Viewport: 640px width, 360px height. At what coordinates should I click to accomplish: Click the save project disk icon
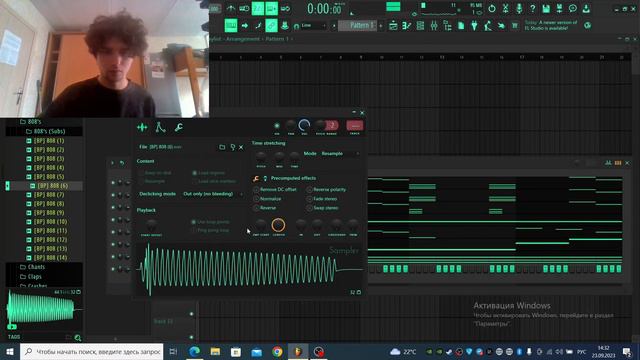[x=546, y=8]
